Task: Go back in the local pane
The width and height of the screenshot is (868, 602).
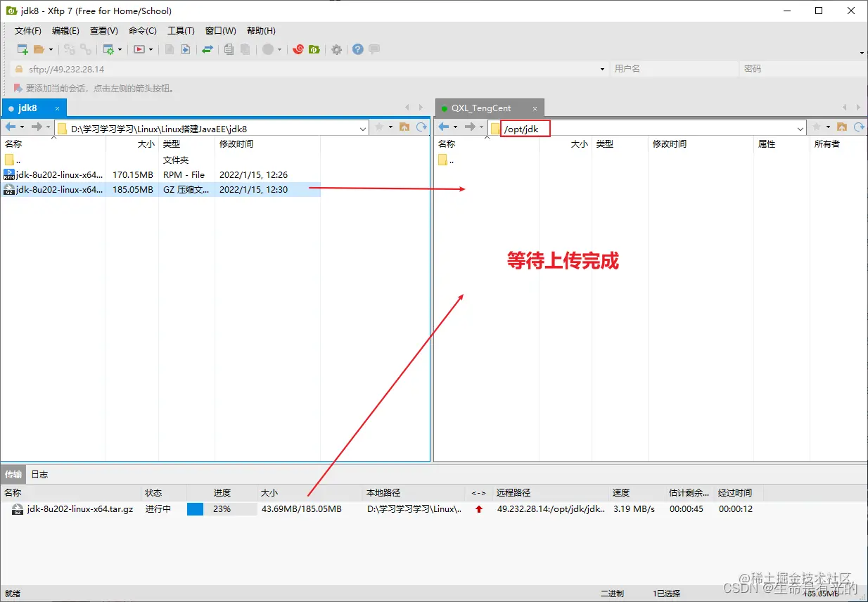Action: click(x=11, y=127)
